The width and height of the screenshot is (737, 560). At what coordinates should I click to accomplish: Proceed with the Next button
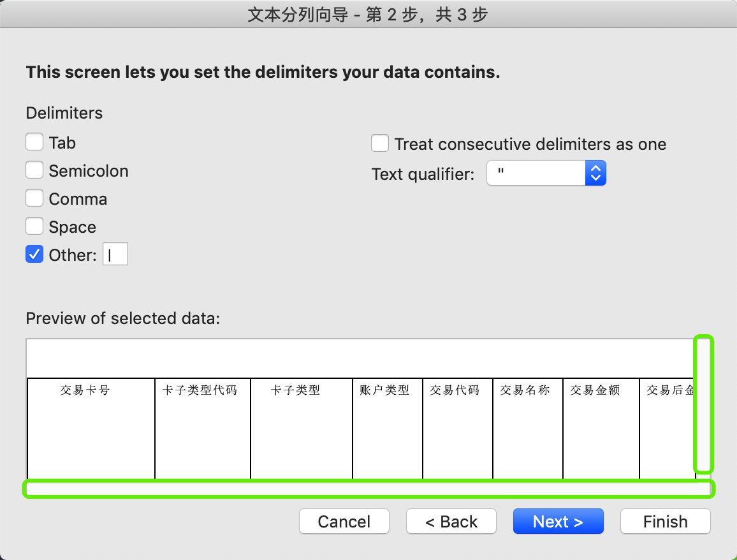click(x=558, y=521)
